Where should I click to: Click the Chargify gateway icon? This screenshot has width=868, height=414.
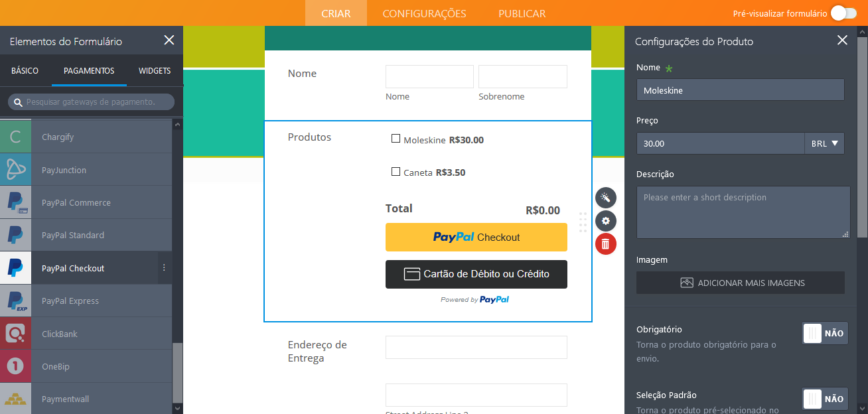15,137
